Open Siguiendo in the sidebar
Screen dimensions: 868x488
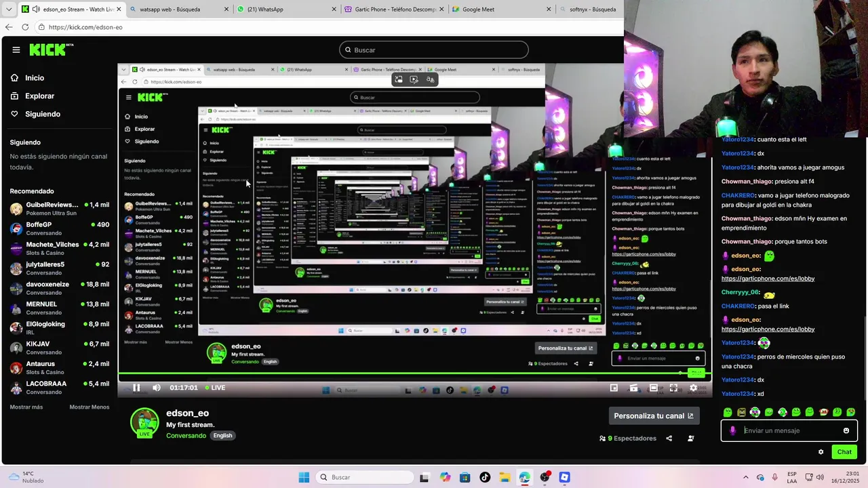tap(35, 114)
